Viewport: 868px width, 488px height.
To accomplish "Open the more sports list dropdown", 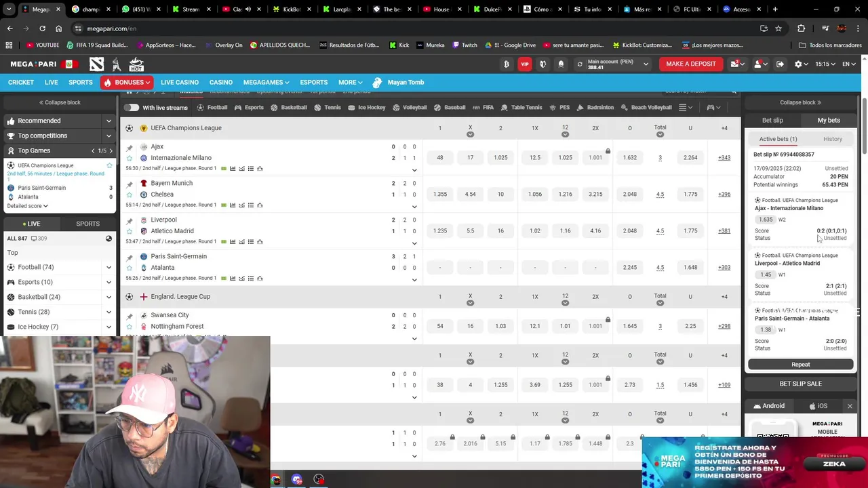I will coord(686,107).
